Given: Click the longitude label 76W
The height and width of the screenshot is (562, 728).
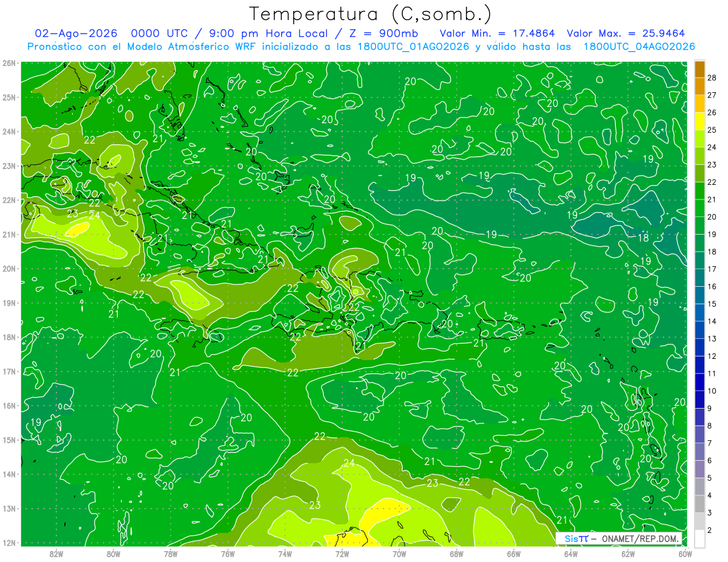Looking at the screenshot, I should (x=227, y=554).
